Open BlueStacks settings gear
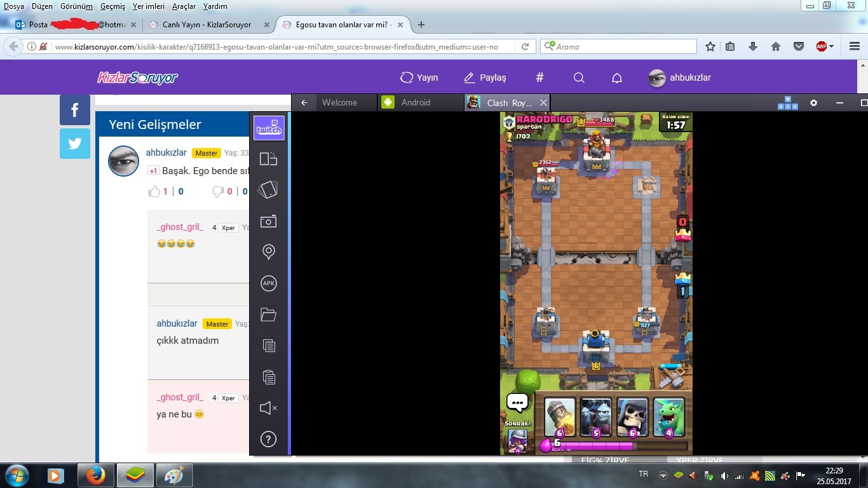This screenshot has height=488, width=868. click(813, 103)
